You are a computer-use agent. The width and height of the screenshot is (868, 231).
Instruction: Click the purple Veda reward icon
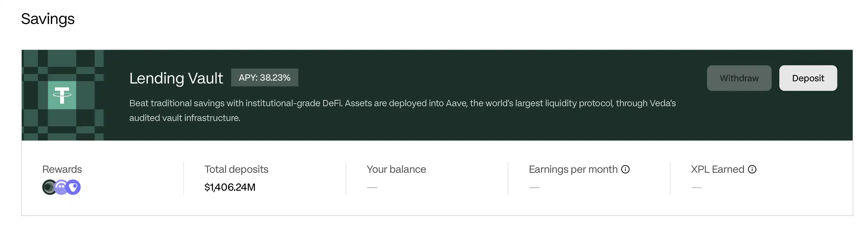[74, 187]
